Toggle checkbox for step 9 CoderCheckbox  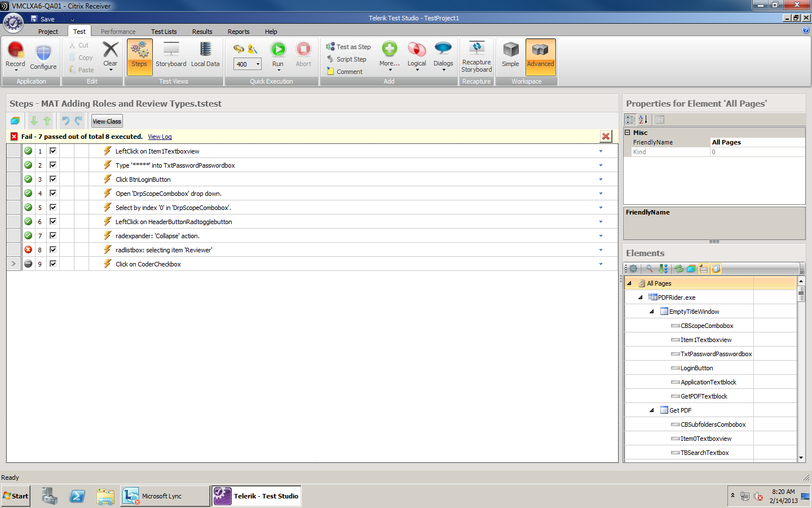click(x=53, y=264)
